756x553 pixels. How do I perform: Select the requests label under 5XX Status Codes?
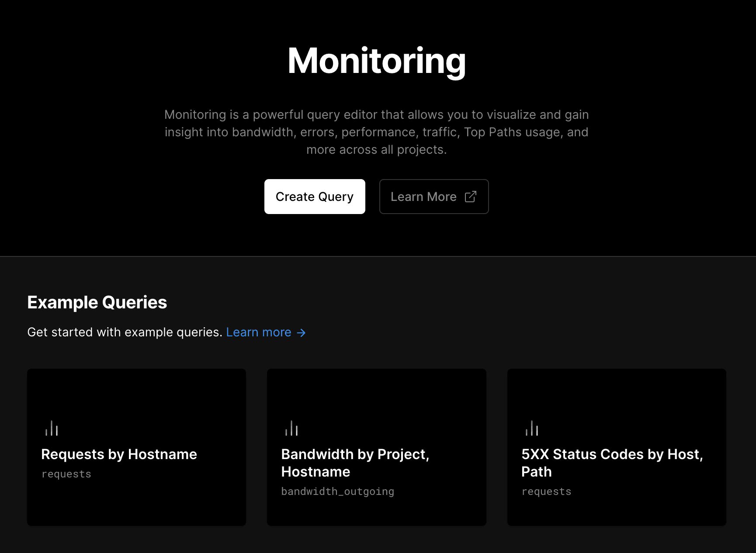click(546, 491)
